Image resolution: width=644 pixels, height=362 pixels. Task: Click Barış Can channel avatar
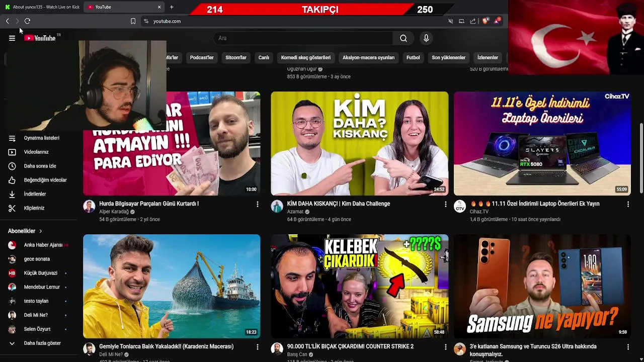point(277,349)
